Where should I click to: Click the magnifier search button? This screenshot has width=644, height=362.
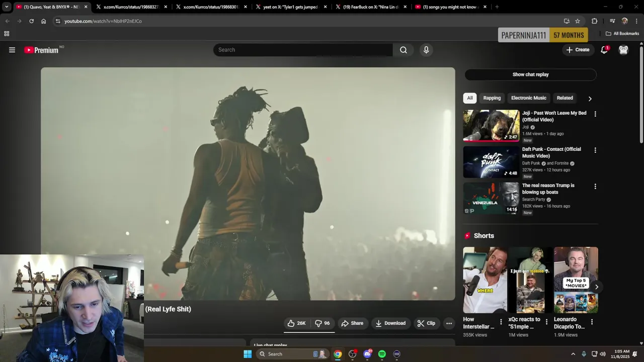(x=404, y=50)
